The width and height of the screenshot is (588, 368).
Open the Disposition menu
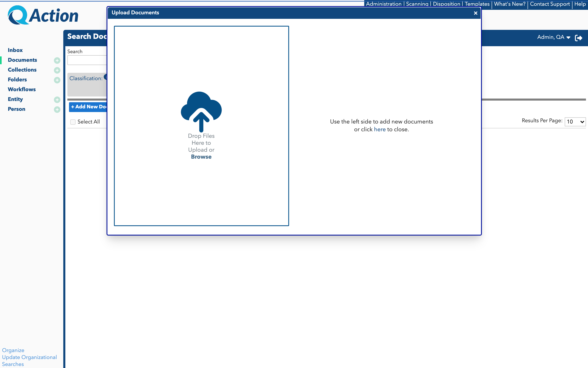click(x=447, y=4)
